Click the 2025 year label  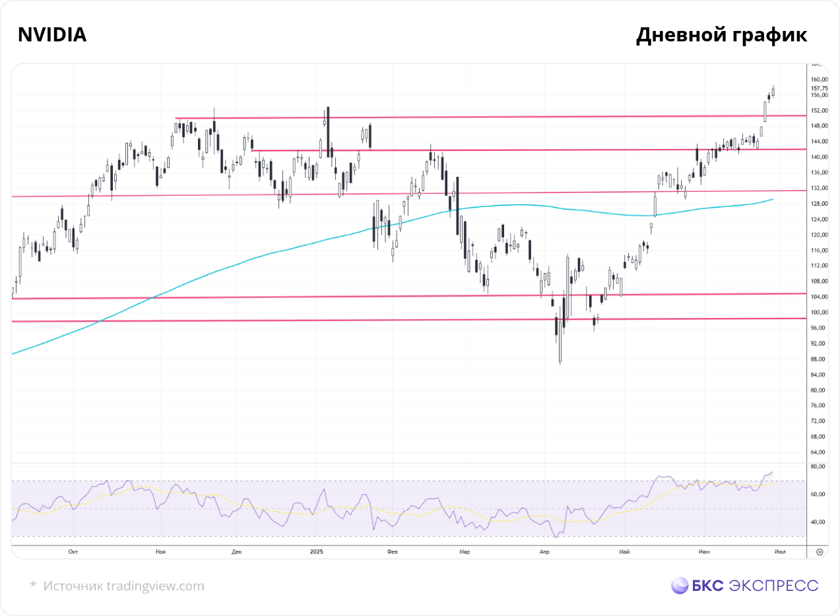tap(316, 551)
